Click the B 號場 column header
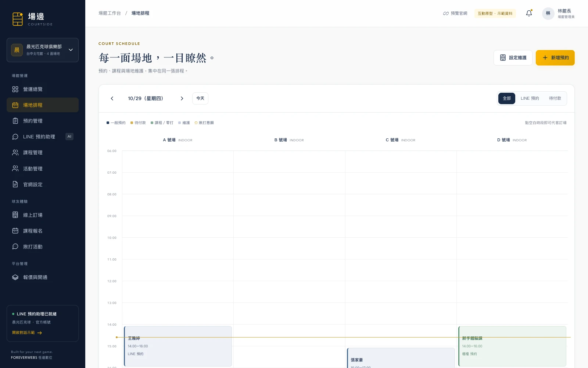This screenshot has height=368, width=588. [289, 140]
